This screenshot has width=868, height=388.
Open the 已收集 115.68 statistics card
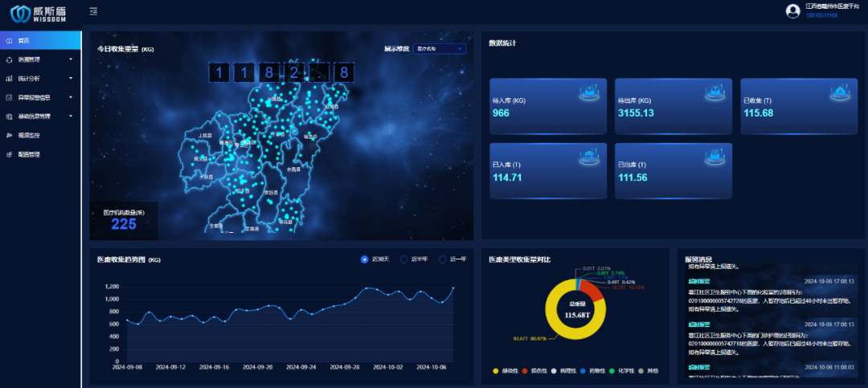pyautogui.click(x=799, y=106)
